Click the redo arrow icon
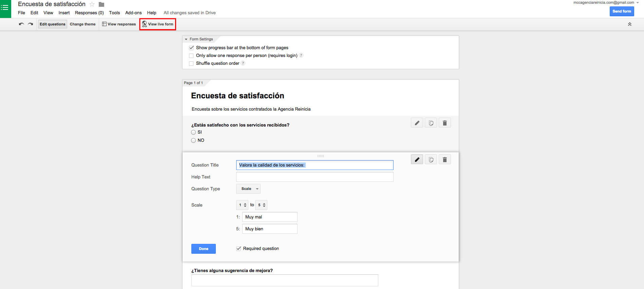 pos(31,24)
